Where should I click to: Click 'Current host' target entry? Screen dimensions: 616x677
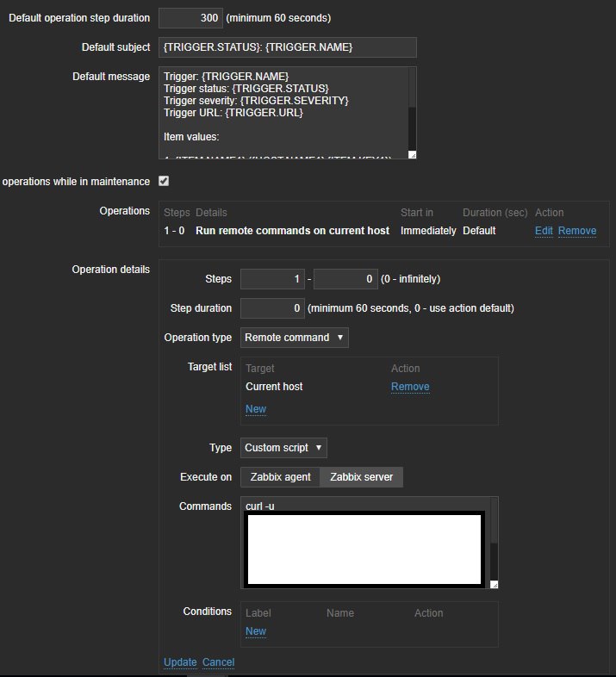pyautogui.click(x=274, y=387)
